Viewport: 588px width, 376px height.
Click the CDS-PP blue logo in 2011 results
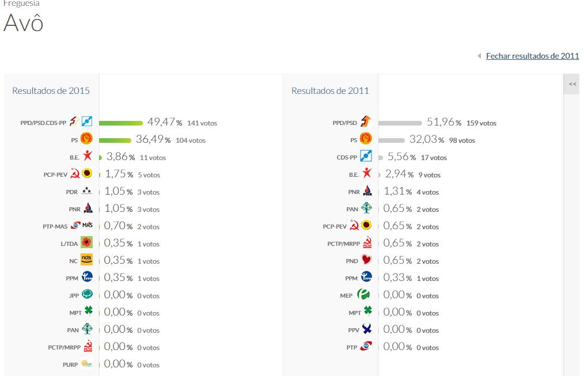(366, 157)
